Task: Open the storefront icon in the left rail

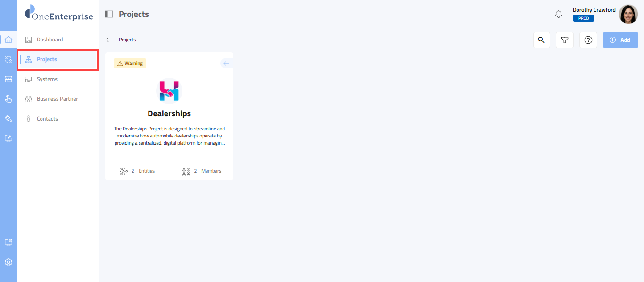Action: pyautogui.click(x=8, y=79)
